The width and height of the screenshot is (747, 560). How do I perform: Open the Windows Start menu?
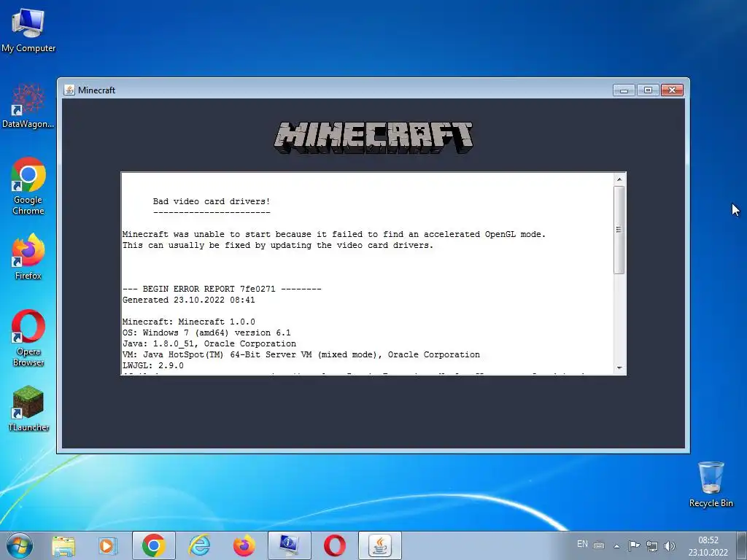(20, 545)
